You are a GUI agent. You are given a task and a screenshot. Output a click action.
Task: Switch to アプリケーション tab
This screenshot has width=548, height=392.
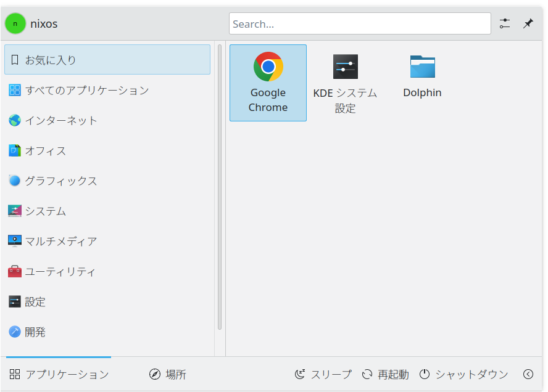(x=59, y=374)
